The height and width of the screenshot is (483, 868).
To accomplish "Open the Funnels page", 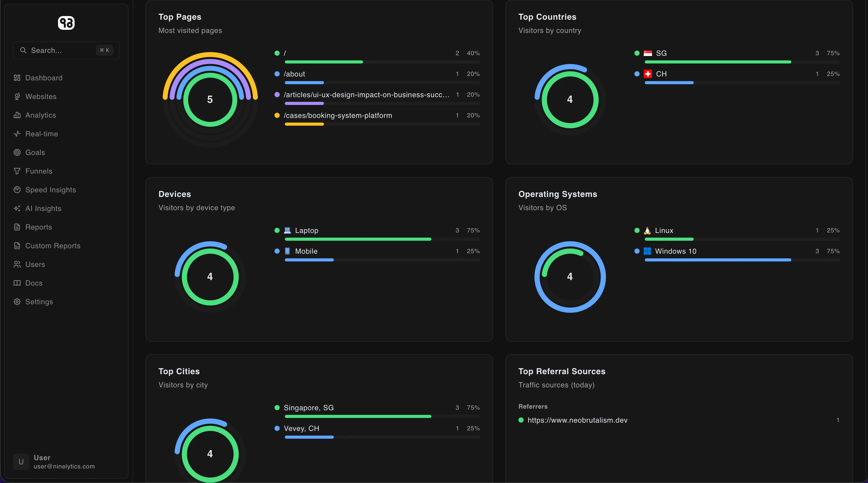I will [66, 171].
